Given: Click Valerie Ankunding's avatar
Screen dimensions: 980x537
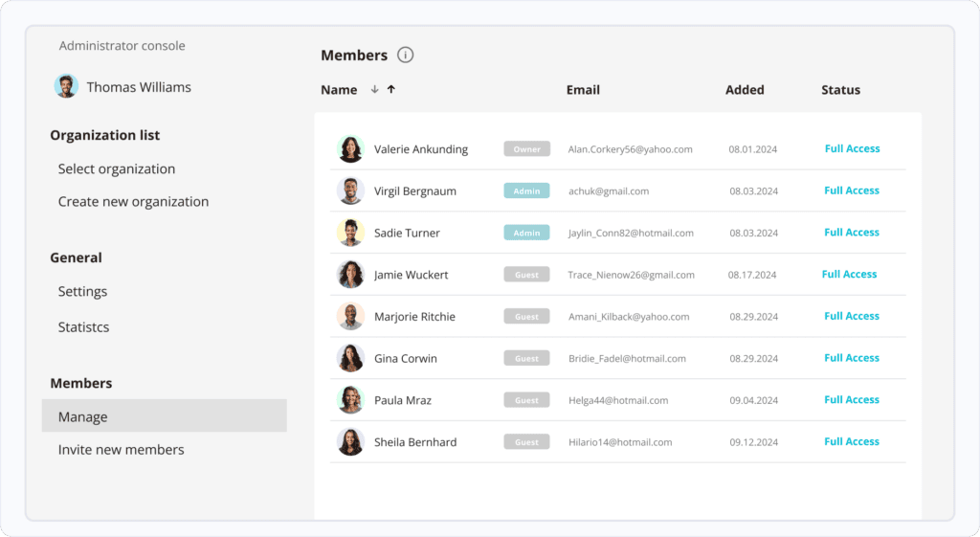Looking at the screenshot, I should click(x=350, y=149).
